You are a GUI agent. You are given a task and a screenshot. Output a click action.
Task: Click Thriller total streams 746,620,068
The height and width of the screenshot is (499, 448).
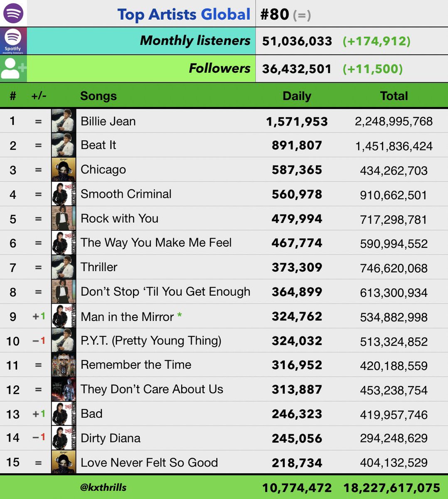pyautogui.click(x=394, y=268)
